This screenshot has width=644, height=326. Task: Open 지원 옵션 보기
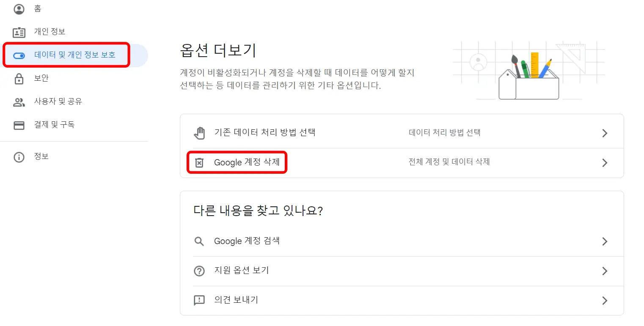pos(241,271)
